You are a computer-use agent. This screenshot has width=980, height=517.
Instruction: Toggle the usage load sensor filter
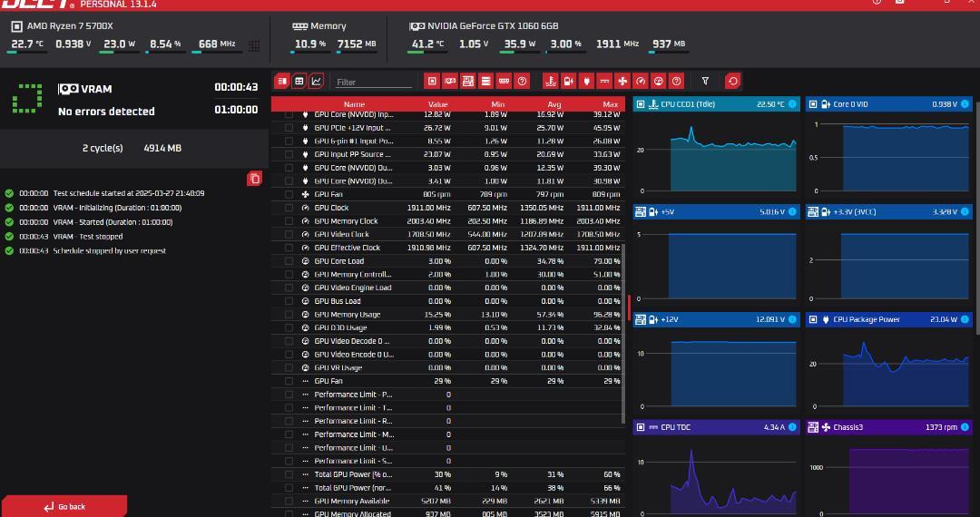(659, 81)
